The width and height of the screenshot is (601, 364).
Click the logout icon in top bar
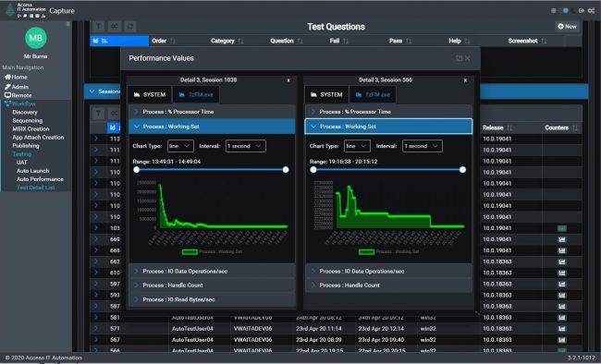tap(582, 11)
